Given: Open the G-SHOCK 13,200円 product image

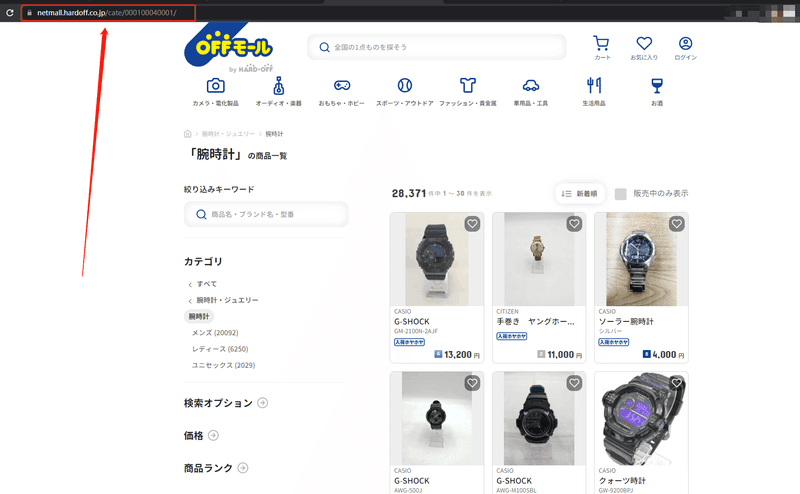Looking at the screenshot, I should coord(437,259).
